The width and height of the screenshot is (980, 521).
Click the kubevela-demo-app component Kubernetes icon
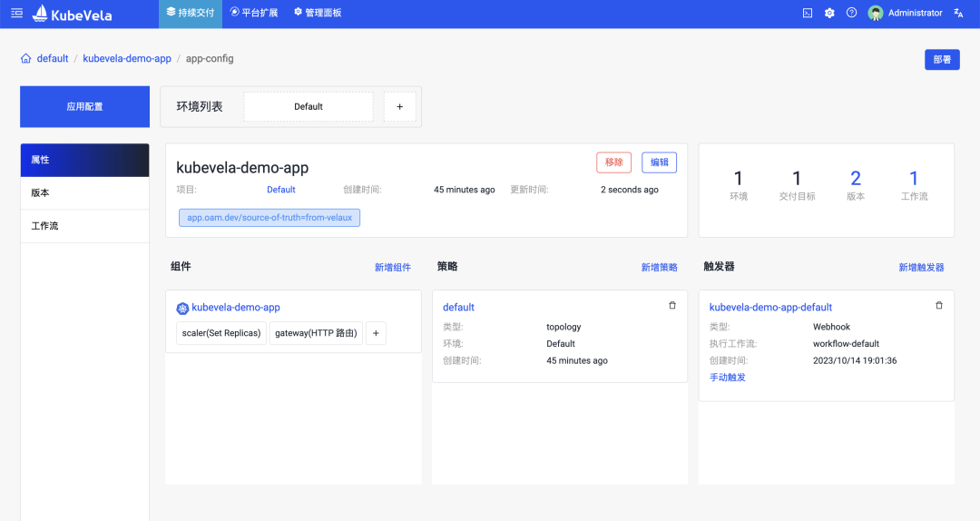(x=182, y=308)
